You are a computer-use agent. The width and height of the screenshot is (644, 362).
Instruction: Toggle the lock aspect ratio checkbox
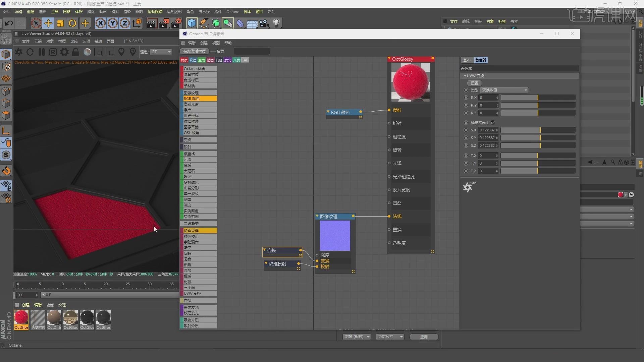click(x=493, y=123)
